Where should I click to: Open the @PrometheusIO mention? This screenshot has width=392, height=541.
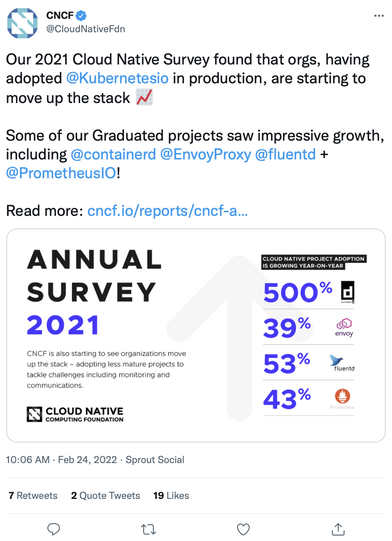click(x=61, y=173)
